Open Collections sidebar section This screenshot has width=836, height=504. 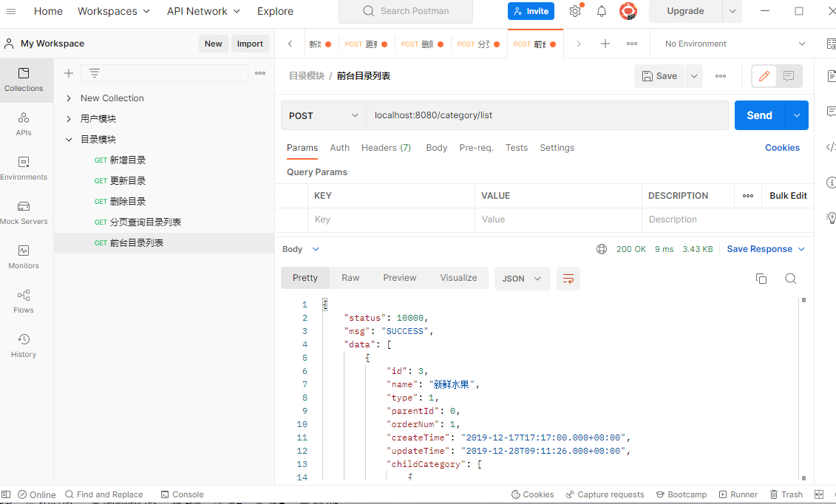tap(24, 80)
